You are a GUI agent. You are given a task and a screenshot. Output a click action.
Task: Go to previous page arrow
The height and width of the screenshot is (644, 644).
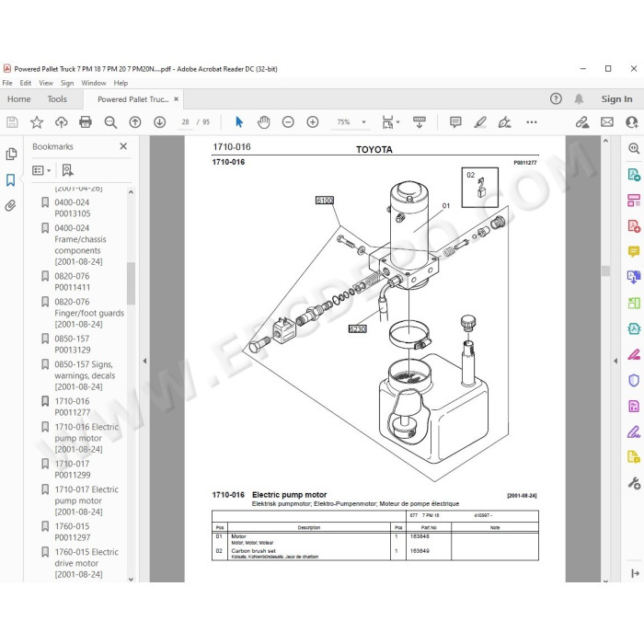(x=135, y=122)
